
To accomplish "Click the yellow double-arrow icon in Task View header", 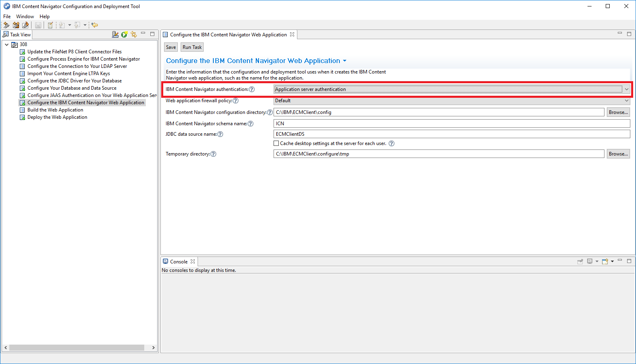I will coord(134,34).
